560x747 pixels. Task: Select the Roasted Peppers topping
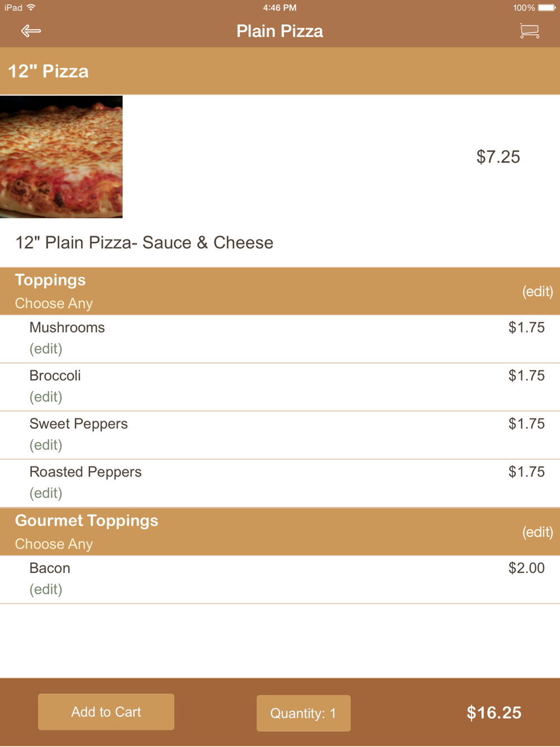point(280,483)
